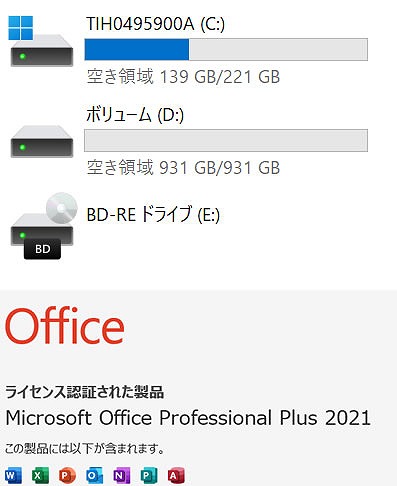Open the BD-RE ドライブ (E:) label

click(153, 214)
